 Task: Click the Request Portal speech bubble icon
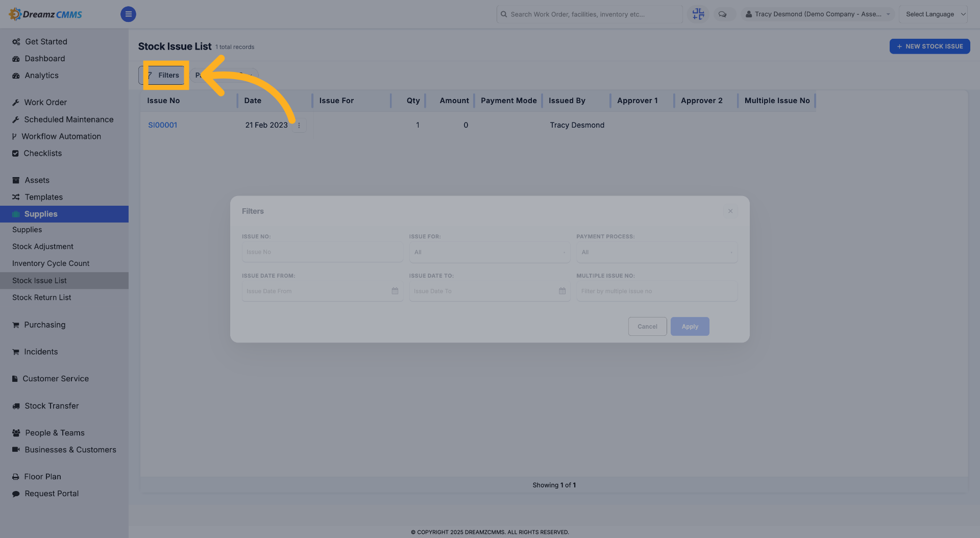tap(16, 494)
